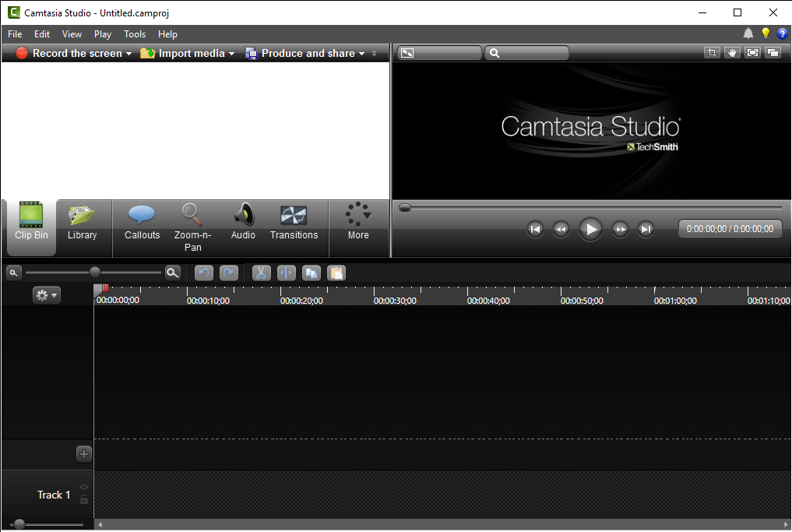Click track height slider handle
Image resolution: width=792 pixels, height=532 pixels.
[19, 524]
